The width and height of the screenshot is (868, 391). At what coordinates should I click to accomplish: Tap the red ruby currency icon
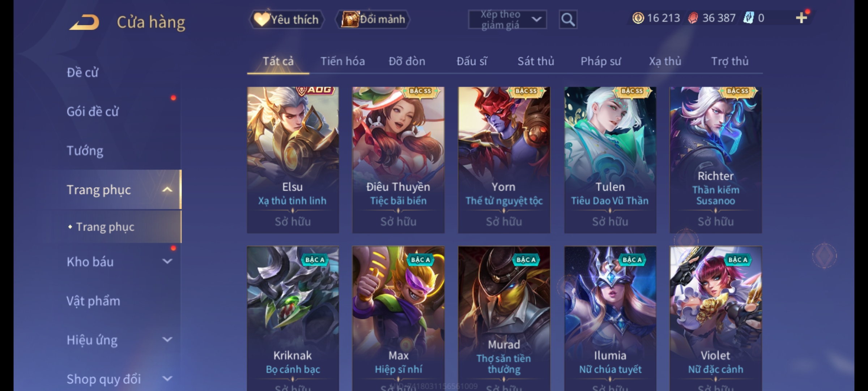pos(693,18)
